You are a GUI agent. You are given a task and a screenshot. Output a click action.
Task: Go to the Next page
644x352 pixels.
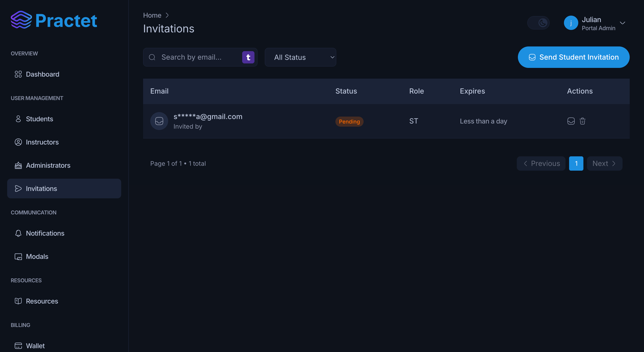point(604,163)
